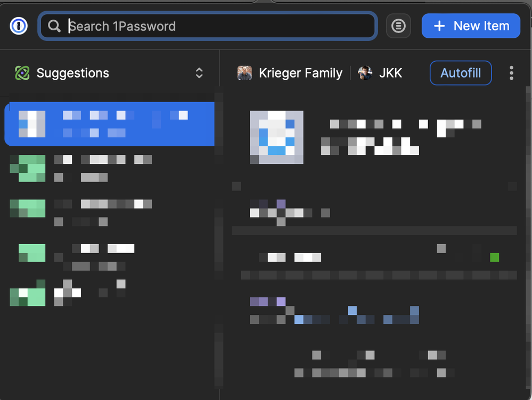The width and height of the screenshot is (532, 400).
Task: Select the highlighted blue item row
Action: pyautogui.click(x=109, y=124)
